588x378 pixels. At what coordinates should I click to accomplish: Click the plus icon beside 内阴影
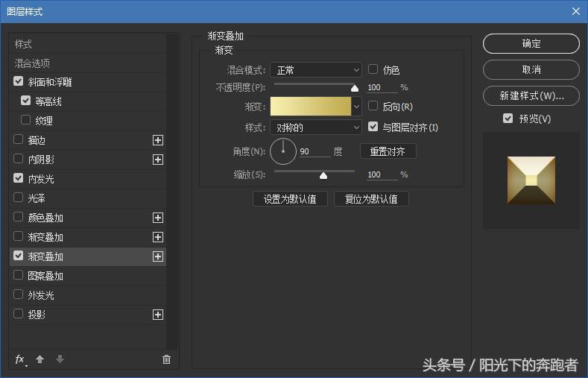pos(158,160)
